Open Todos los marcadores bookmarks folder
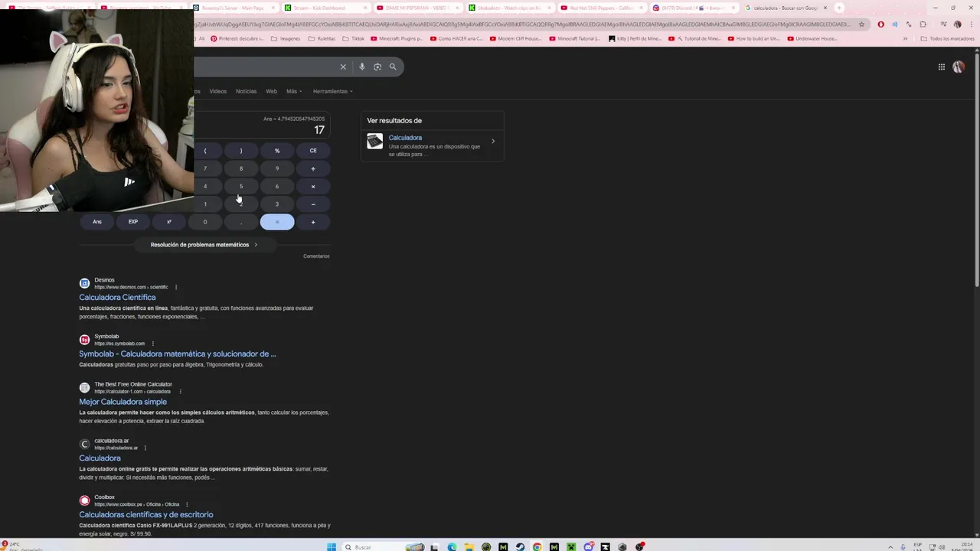 [x=947, y=38]
